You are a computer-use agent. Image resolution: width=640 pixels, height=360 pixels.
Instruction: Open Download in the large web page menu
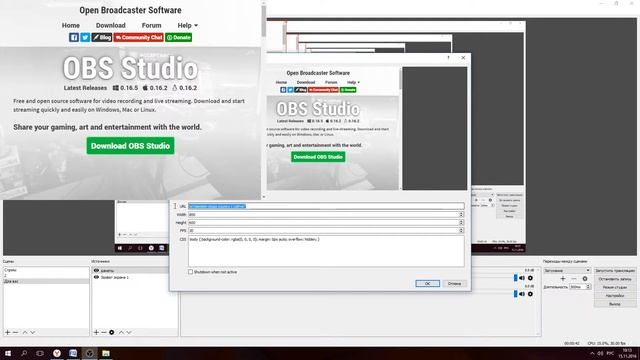111,25
